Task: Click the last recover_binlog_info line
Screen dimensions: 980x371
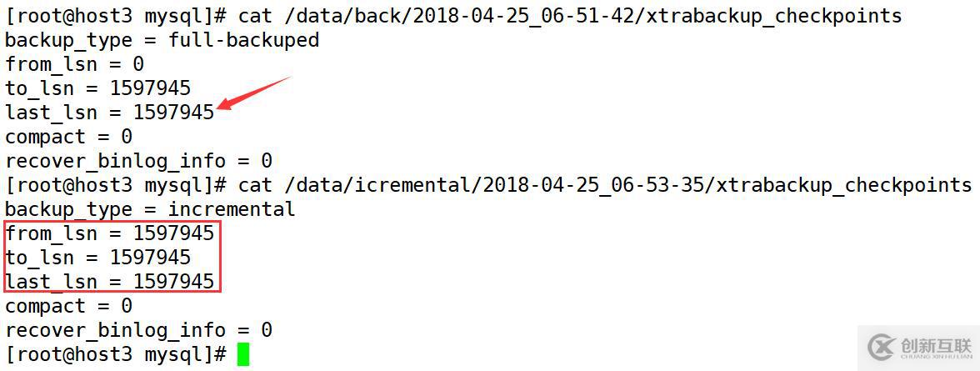Action: pos(138,330)
